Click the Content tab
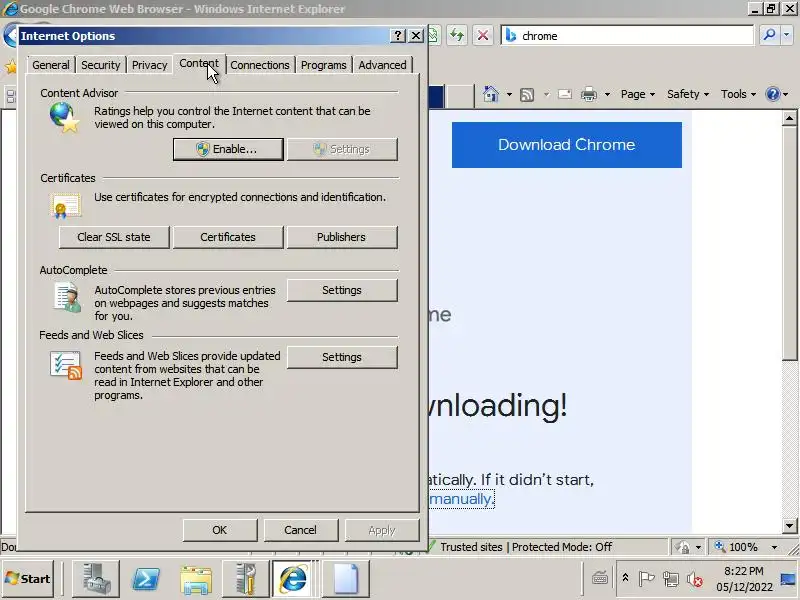 (x=199, y=63)
